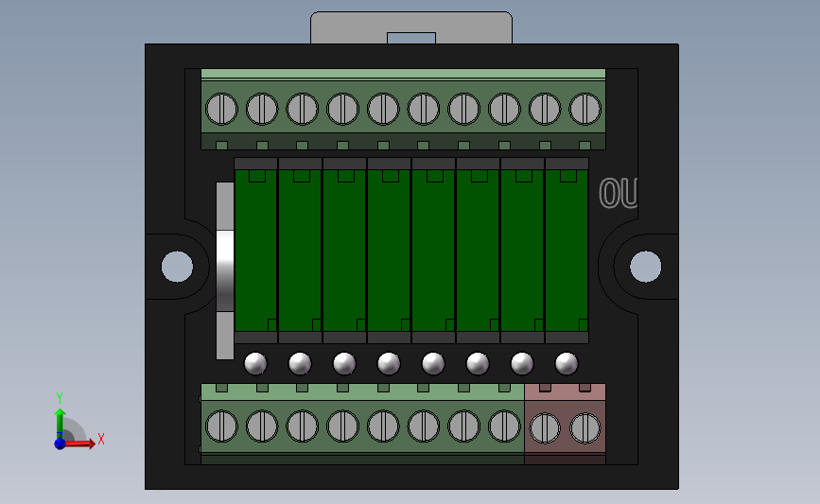Select the left mounting hole of the module
The image size is (820, 504).
(x=177, y=267)
